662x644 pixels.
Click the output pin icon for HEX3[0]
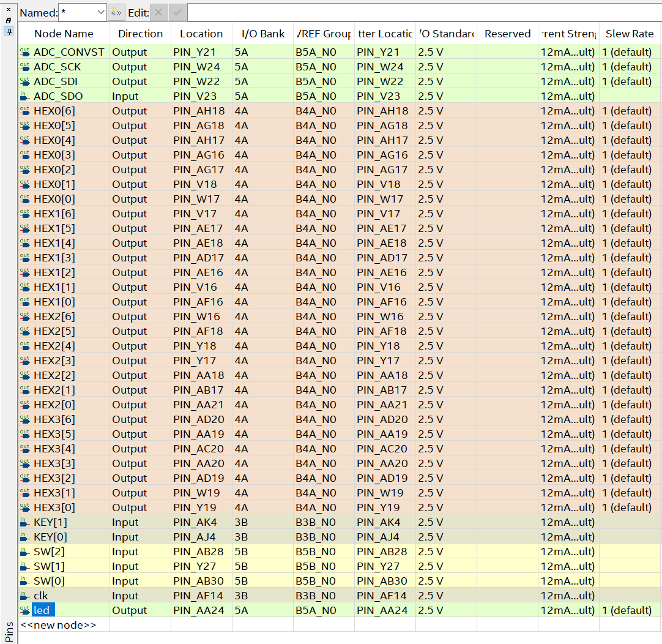click(25, 507)
